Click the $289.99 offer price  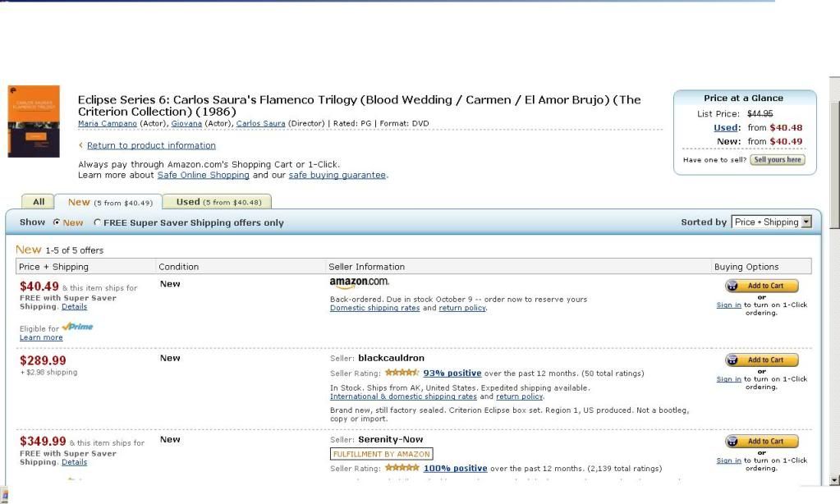(43, 360)
